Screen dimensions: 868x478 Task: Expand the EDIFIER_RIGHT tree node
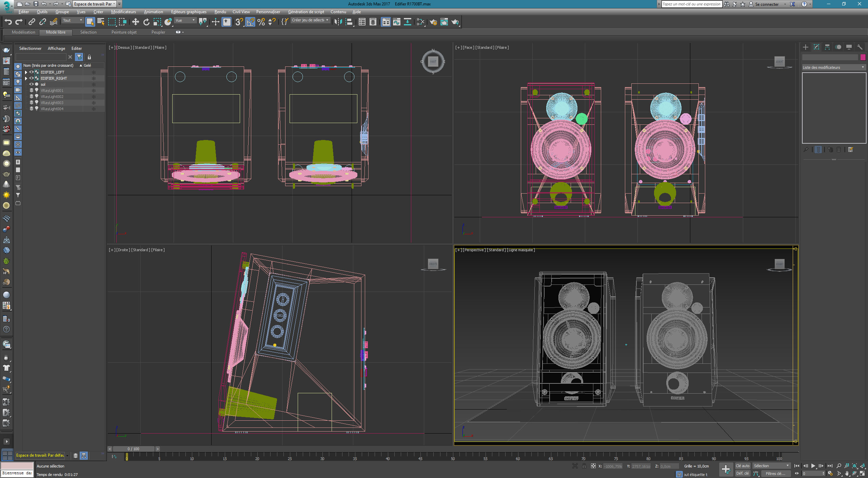click(26, 78)
